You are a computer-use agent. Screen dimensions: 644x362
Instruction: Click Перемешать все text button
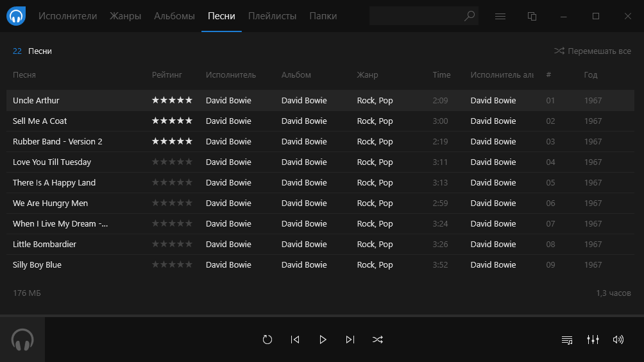tap(599, 51)
